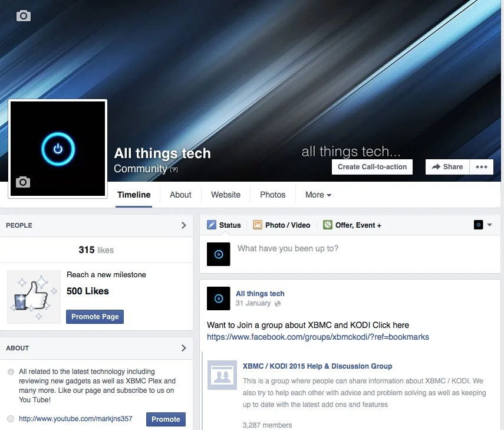This screenshot has width=504, height=430.
Task: Click the cover photo camera icon
Action: (24, 16)
